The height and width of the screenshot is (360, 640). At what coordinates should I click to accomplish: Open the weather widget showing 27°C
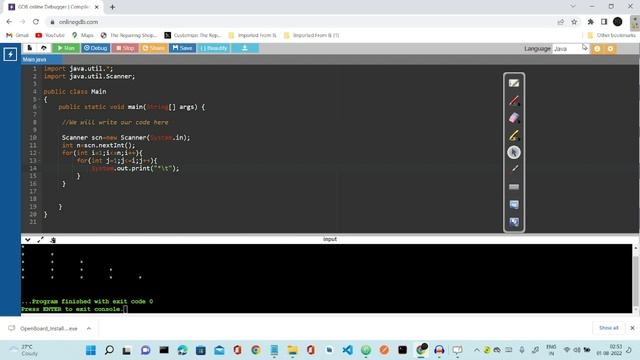pyautogui.click(x=24, y=350)
